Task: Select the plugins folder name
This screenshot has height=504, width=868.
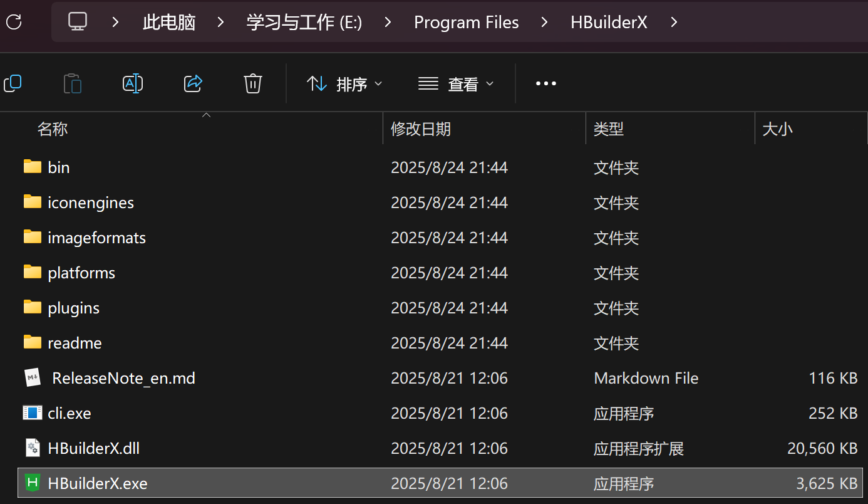Action: click(74, 308)
